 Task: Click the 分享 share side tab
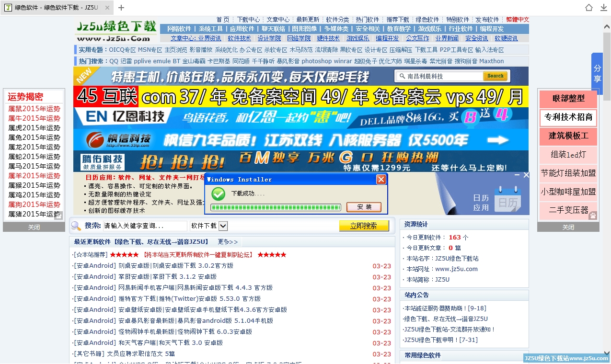(597, 73)
